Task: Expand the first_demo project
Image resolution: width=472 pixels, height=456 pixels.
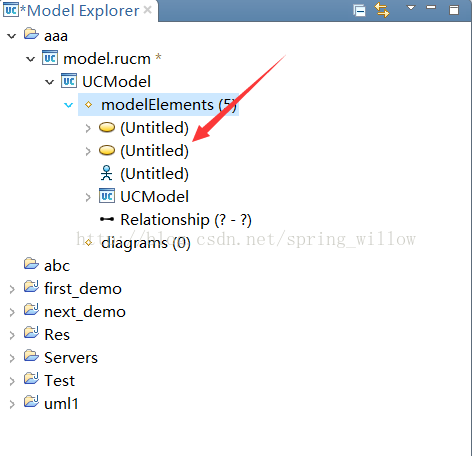Action: pos(12,289)
